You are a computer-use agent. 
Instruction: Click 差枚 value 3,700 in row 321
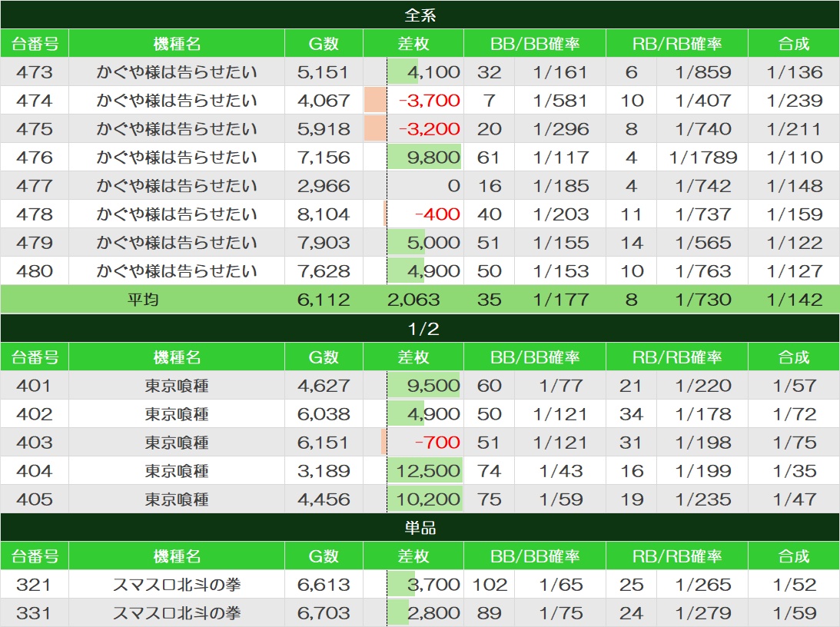[x=433, y=584]
